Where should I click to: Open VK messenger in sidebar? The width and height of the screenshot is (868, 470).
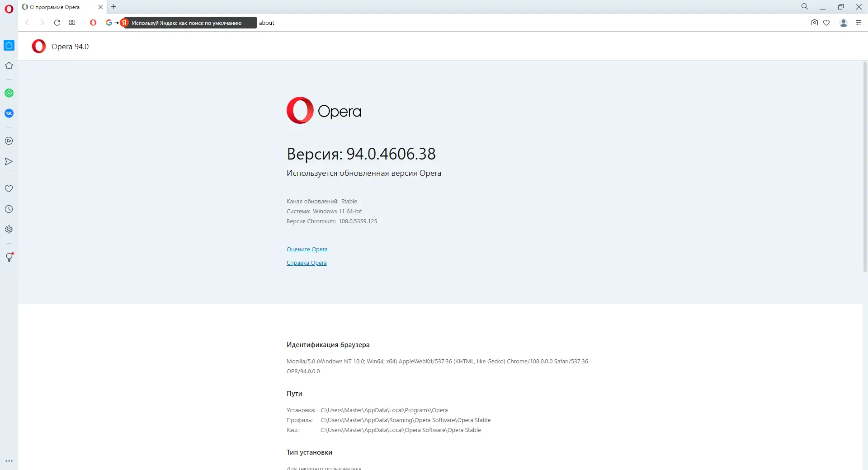pos(9,113)
